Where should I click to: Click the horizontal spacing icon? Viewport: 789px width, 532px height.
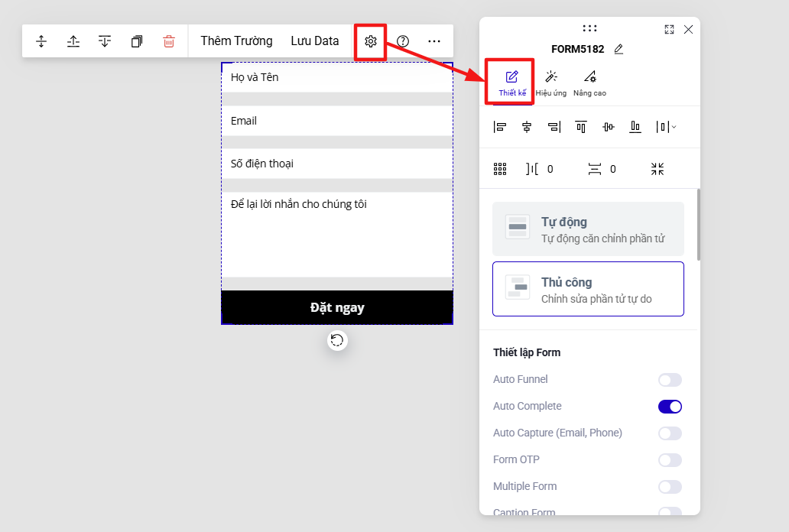point(532,169)
